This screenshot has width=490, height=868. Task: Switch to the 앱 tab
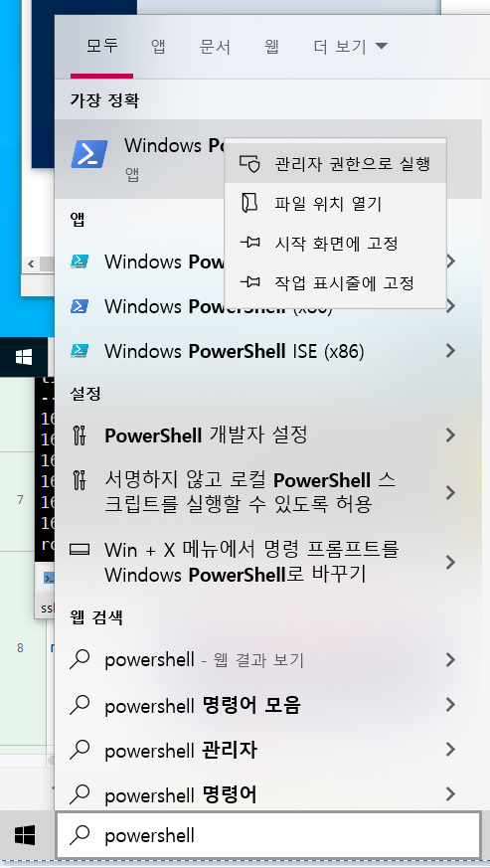pyautogui.click(x=158, y=47)
